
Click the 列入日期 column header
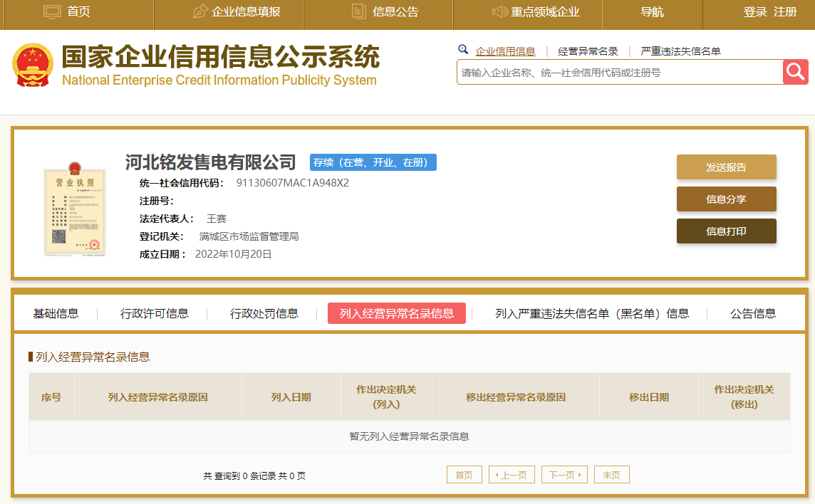pos(291,397)
